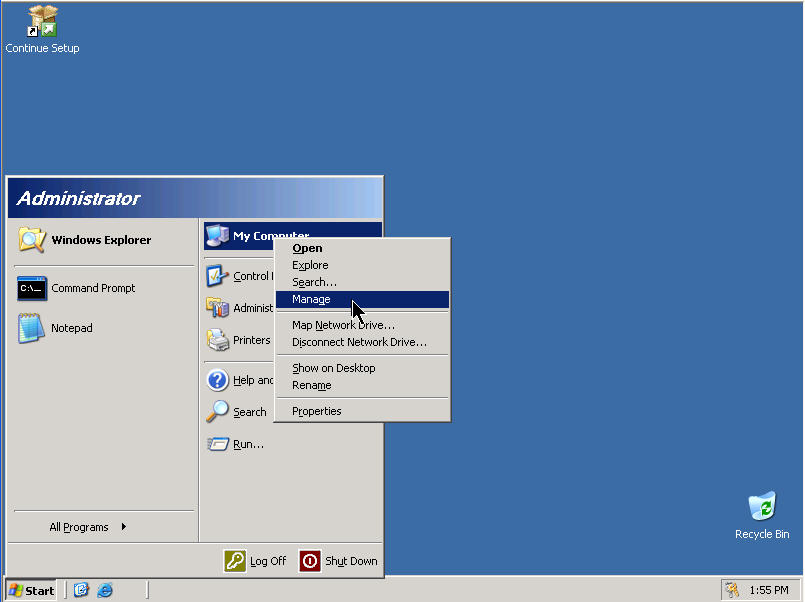Select Manage in the context menu
The width and height of the screenshot is (805, 602).
(x=362, y=299)
